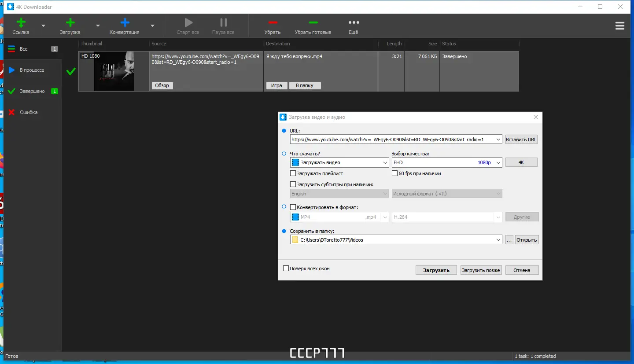Sort by the Source column header

coord(206,44)
